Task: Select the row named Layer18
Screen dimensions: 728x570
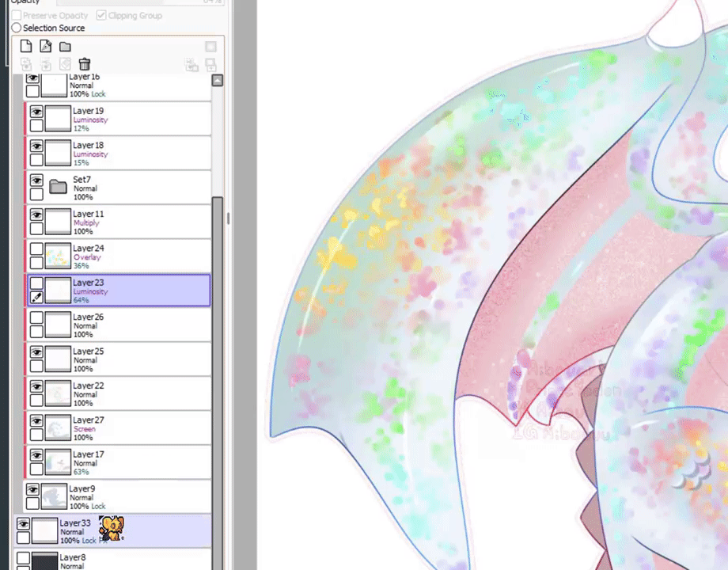Action: pos(119,154)
